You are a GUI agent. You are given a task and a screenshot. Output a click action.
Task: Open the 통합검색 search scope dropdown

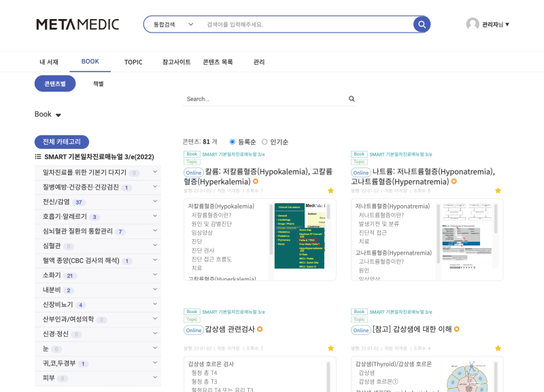tap(171, 24)
